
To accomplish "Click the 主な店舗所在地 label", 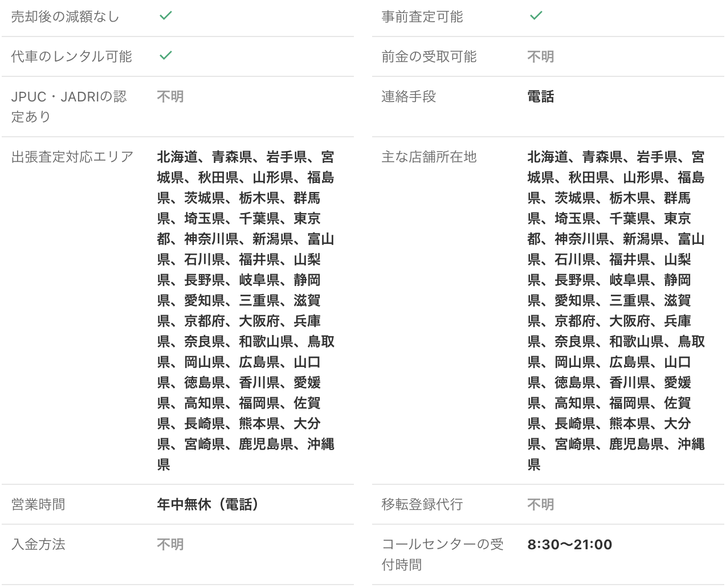I will (429, 157).
